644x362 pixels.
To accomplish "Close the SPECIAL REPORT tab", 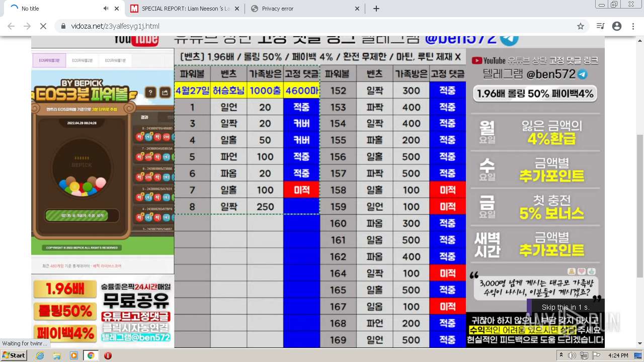I will click(236, 9).
